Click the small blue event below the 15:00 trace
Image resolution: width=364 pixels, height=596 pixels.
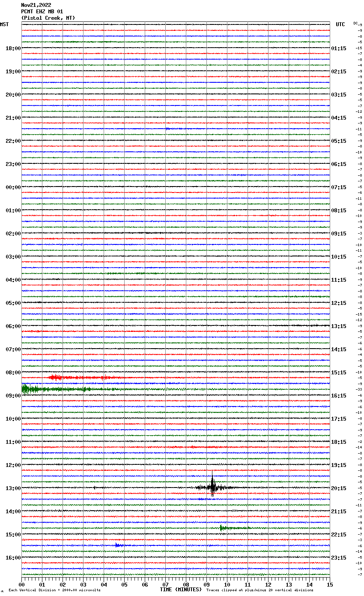click(x=117, y=545)
